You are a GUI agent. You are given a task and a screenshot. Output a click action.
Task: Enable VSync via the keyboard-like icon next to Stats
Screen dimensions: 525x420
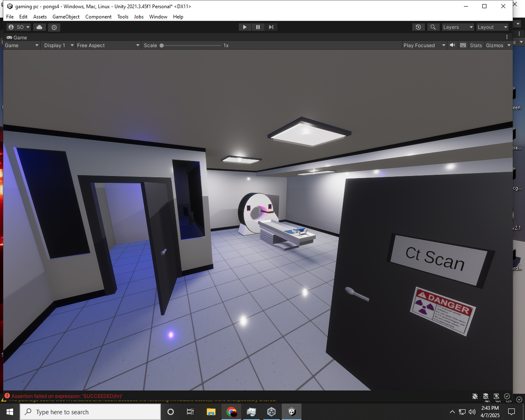point(463,45)
